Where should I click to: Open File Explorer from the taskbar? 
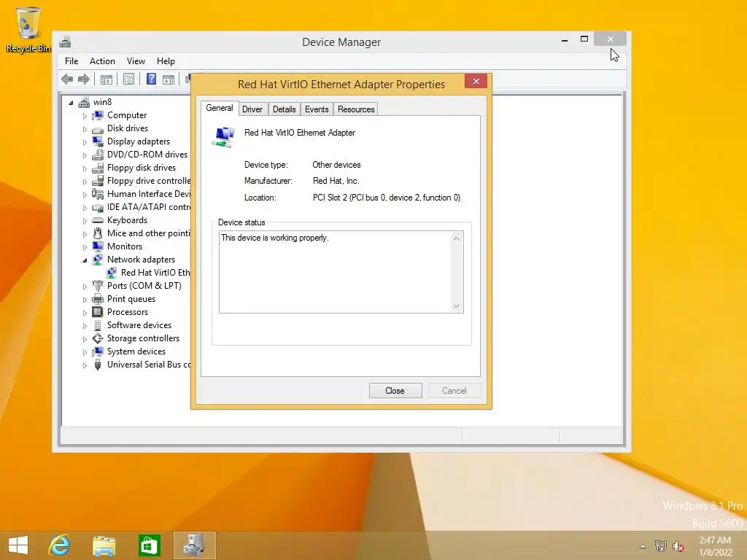coord(104,545)
